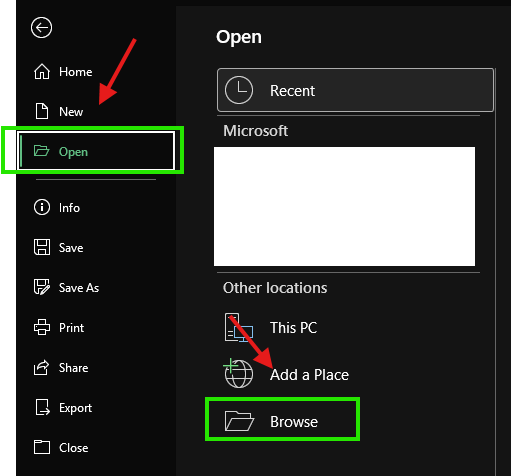This screenshot has height=476, width=511.
Task: Select the Open menu item
Action: click(96, 151)
